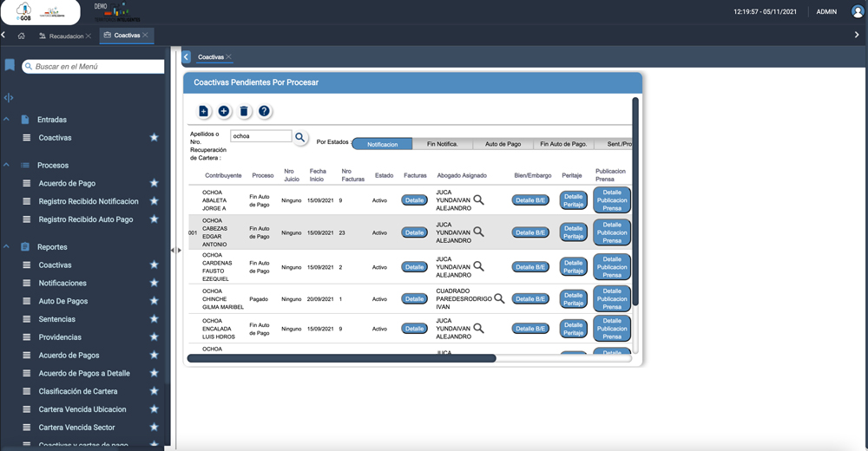Click the trash delete icon
This screenshot has height=451, width=868.
(x=244, y=111)
